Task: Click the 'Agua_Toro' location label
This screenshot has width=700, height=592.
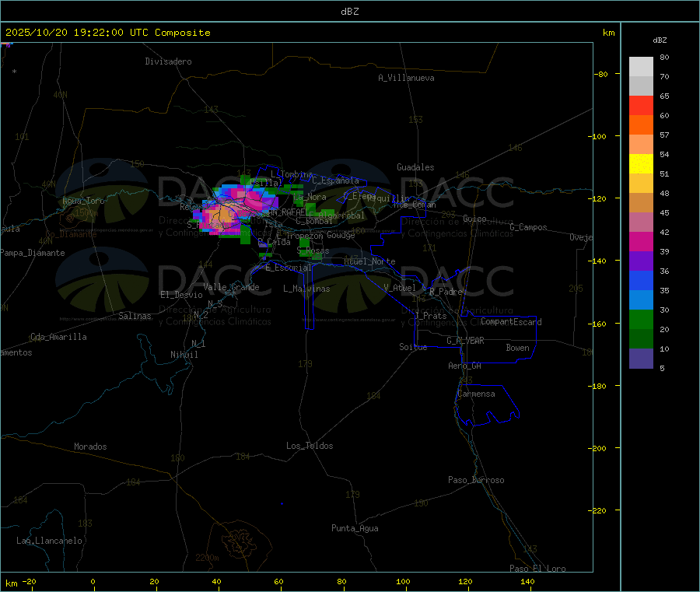Action: click(x=83, y=201)
